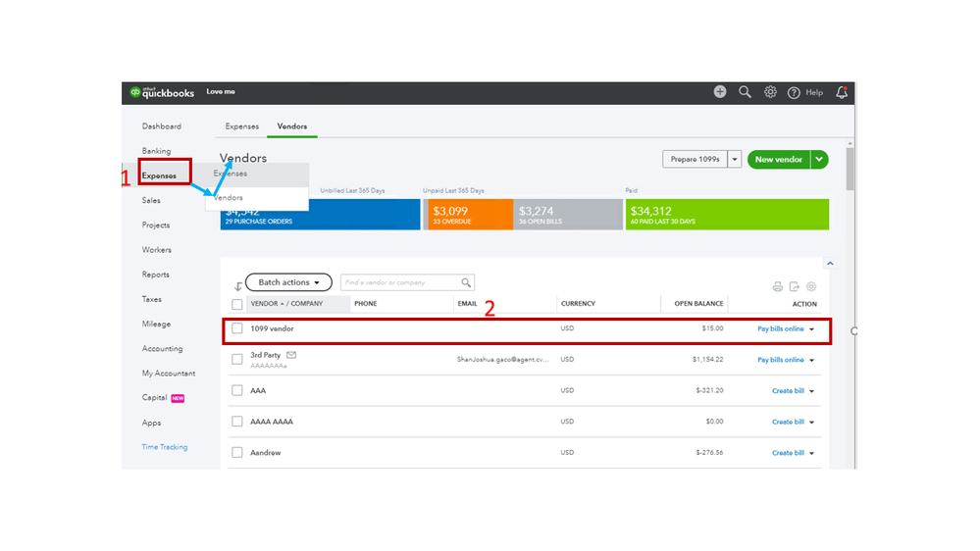Click the print list icon
Image resolution: width=980 pixels, height=551 pixels.
(x=778, y=286)
